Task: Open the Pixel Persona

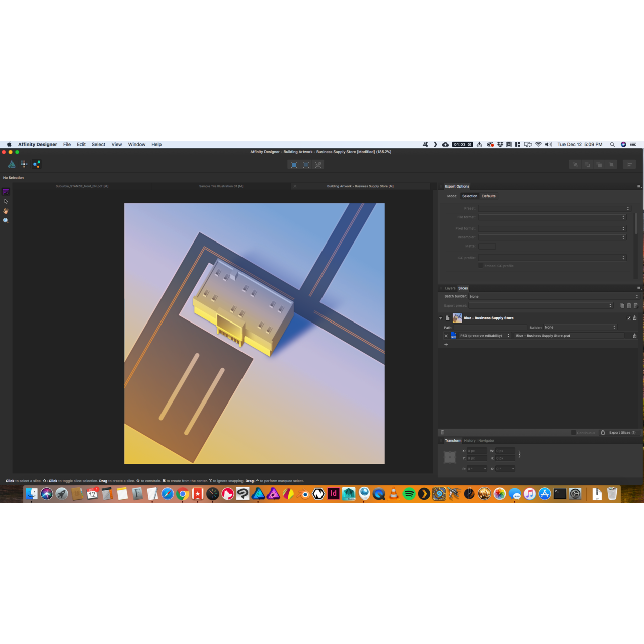Action: pyautogui.click(x=24, y=164)
